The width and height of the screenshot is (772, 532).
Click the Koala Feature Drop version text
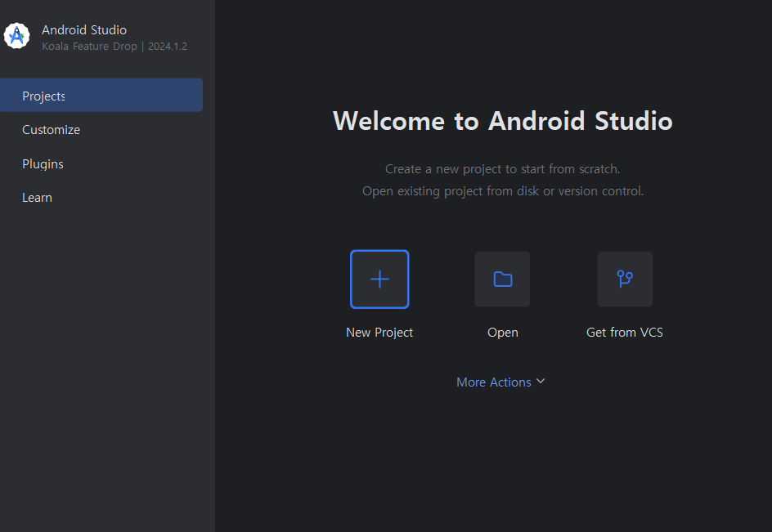114,47
